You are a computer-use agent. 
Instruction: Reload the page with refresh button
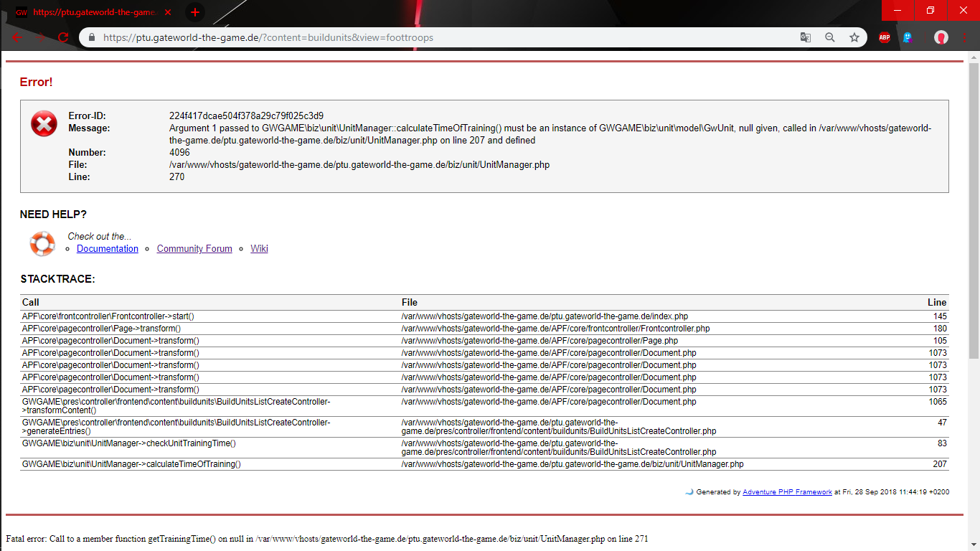click(63, 37)
